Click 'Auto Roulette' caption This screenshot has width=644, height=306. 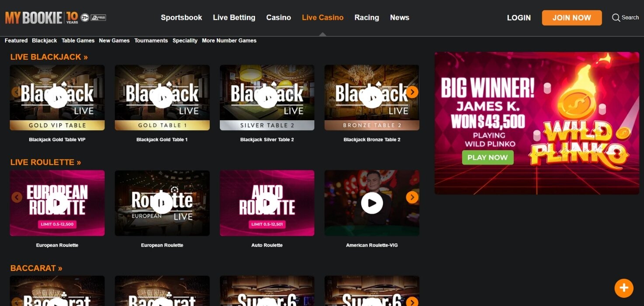coord(267,245)
